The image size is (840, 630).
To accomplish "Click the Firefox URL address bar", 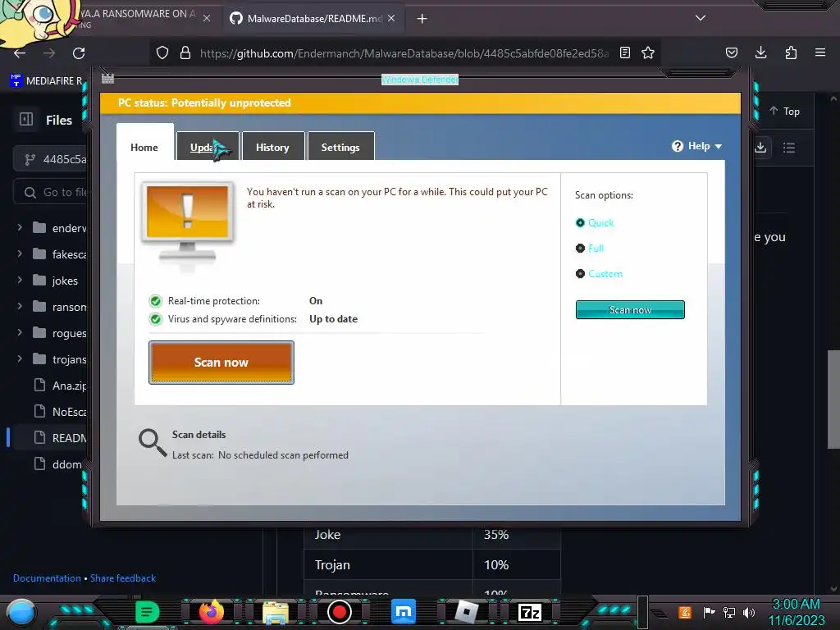I will 404,53.
